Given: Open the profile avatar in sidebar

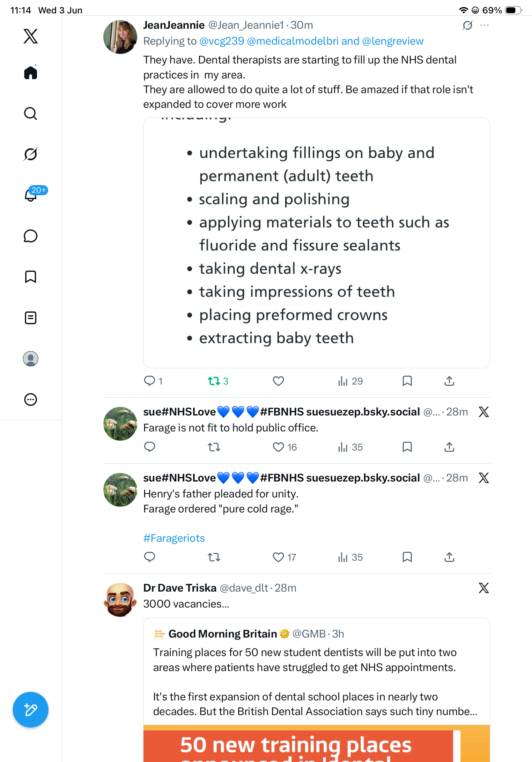Looking at the screenshot, I should [31, 358].
